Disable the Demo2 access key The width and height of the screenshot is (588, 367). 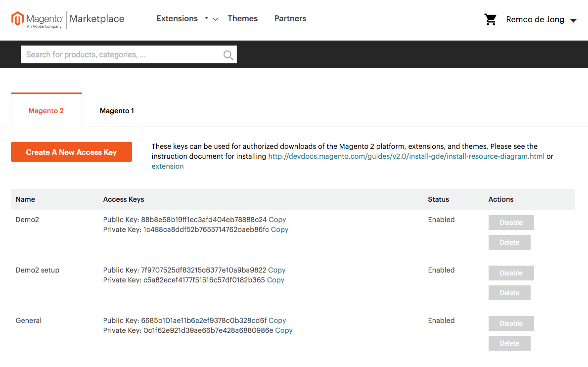(511, 222)
